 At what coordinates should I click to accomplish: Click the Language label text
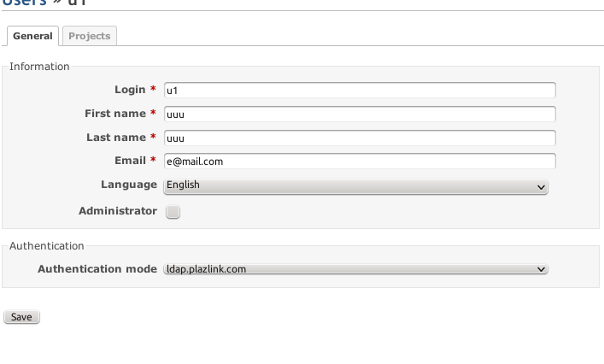coord(129,185)
